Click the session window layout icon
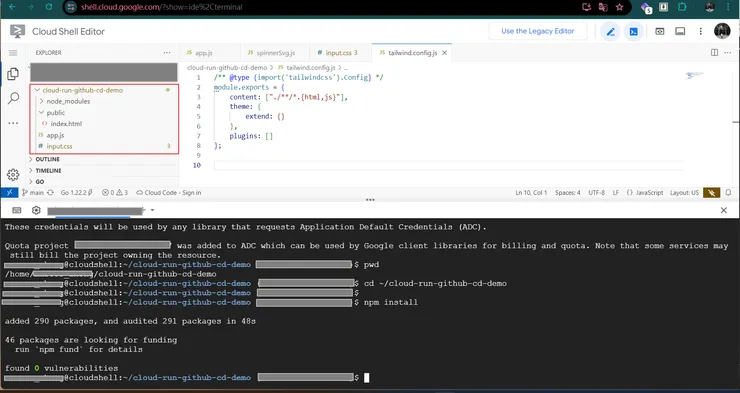Screen dimensions: 740x393 coord(680,32)
